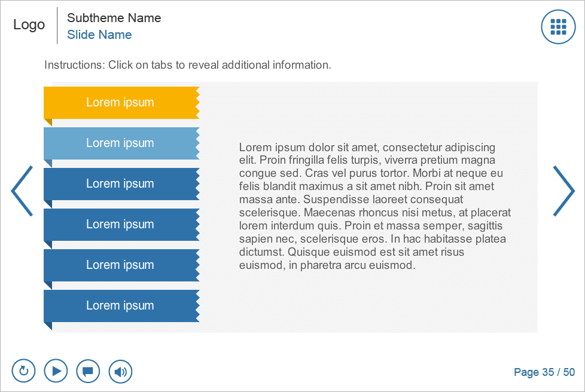Click the replay circular arrow icon
585x392 pixels.
tap(24, 371)
